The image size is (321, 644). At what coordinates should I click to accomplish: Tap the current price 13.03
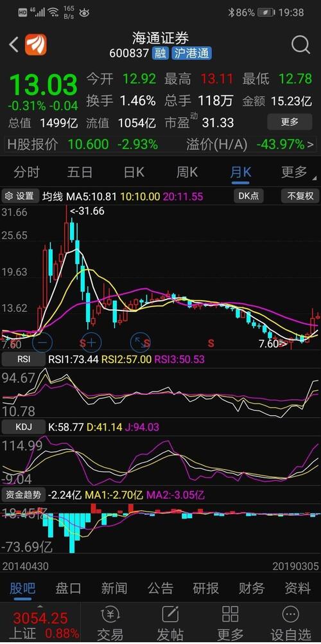click(x=43, y=85)
